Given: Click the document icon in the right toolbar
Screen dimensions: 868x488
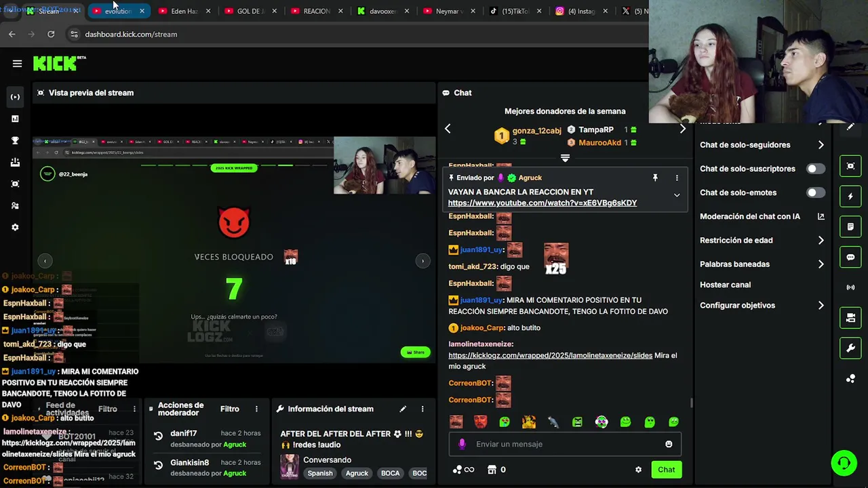Looking at the screenshot, I should [850, 226].
